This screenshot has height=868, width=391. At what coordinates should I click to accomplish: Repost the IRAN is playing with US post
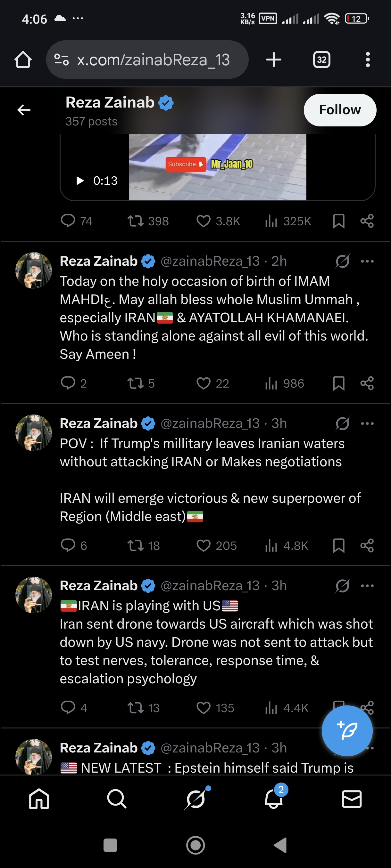click(x=136, y=708)
